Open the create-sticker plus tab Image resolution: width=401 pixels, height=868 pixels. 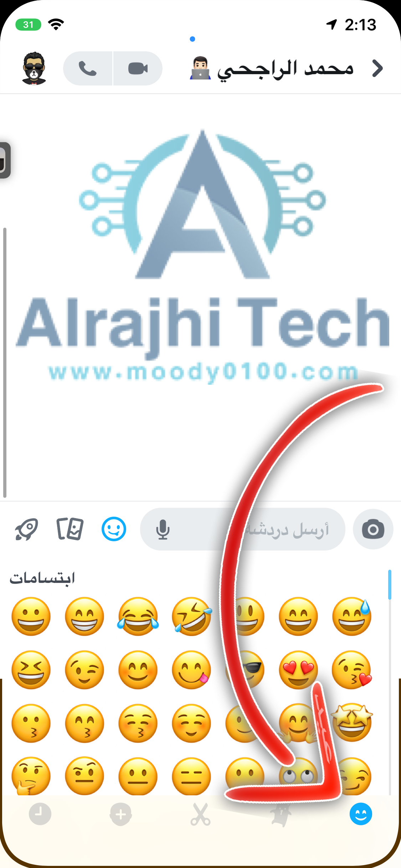(120, 814)
